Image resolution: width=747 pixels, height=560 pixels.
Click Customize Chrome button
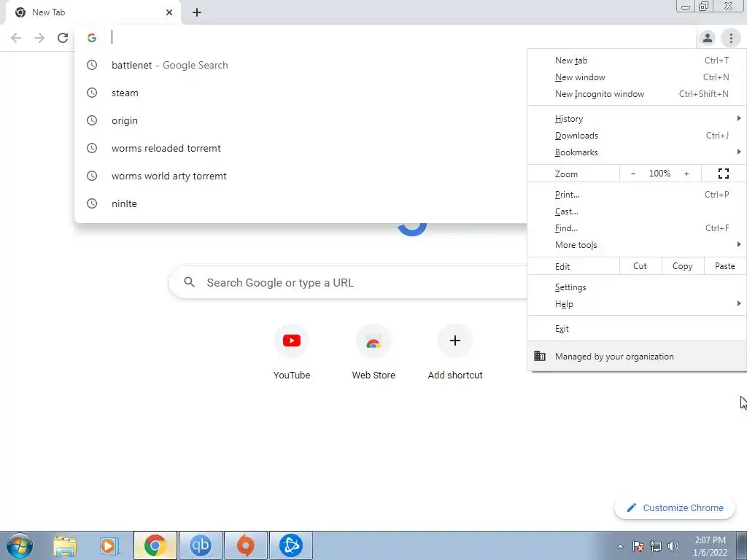[675, 507]
